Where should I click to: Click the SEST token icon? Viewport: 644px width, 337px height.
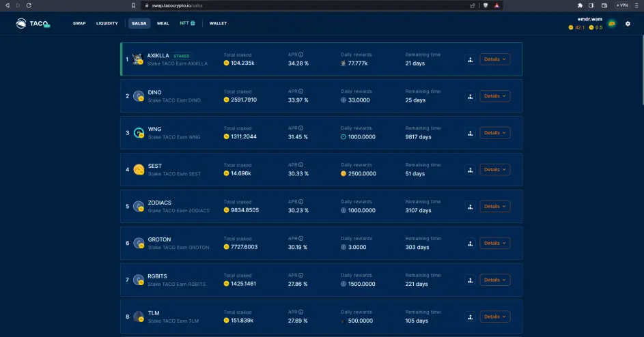[139, 170]
